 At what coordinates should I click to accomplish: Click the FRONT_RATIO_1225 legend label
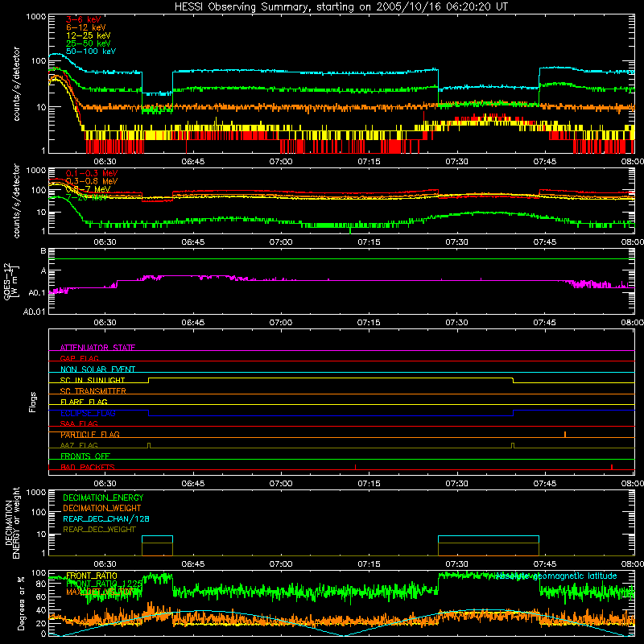(x=104, y=584)
